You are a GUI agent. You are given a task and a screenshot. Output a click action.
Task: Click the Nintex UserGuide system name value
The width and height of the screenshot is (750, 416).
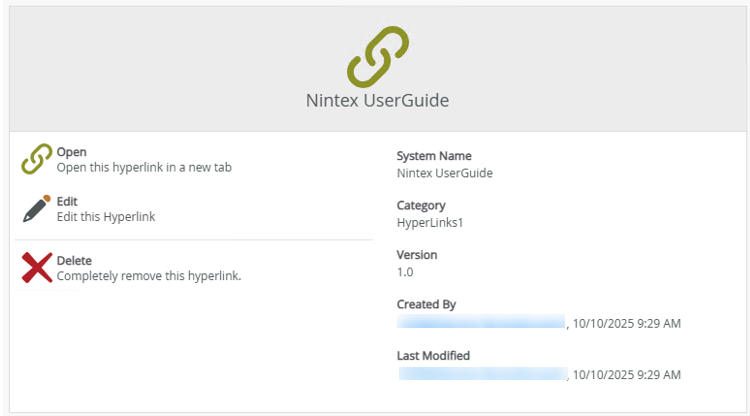point(444,172)
